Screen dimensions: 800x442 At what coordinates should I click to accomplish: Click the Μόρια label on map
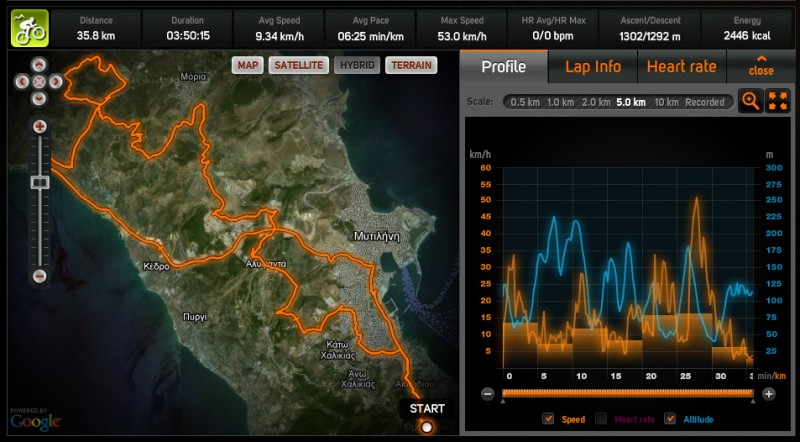coord(193,77)
